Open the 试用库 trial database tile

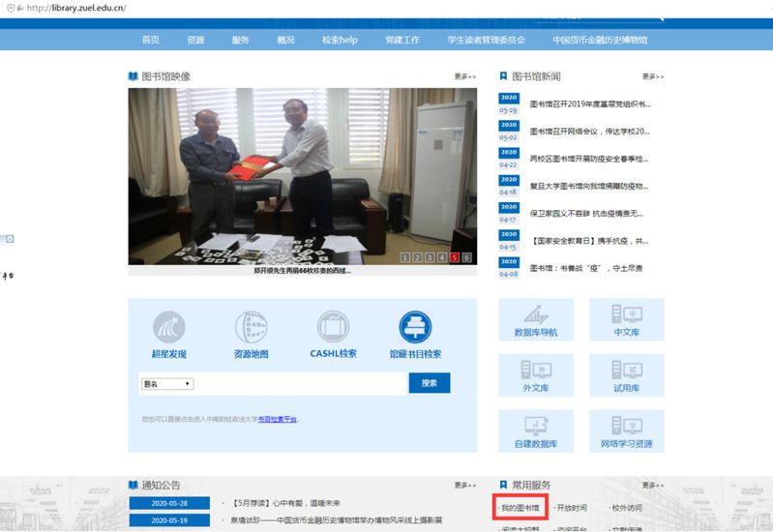coord(627,375)
